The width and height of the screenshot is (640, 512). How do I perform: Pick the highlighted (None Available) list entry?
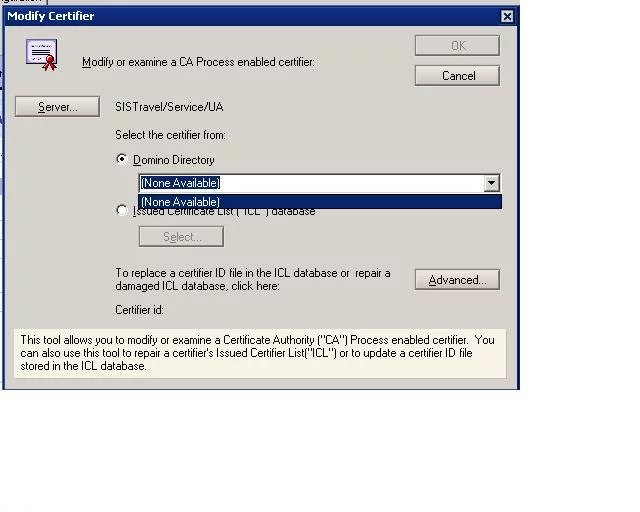(x=318, y=202)
